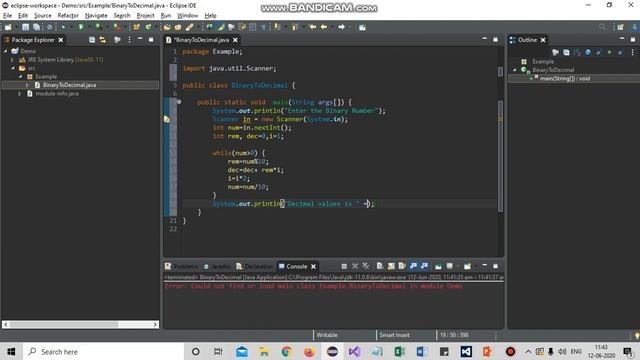Open Excel from the taskbar
This screenshot has height=360, width=640.
(x=399, y=351)
